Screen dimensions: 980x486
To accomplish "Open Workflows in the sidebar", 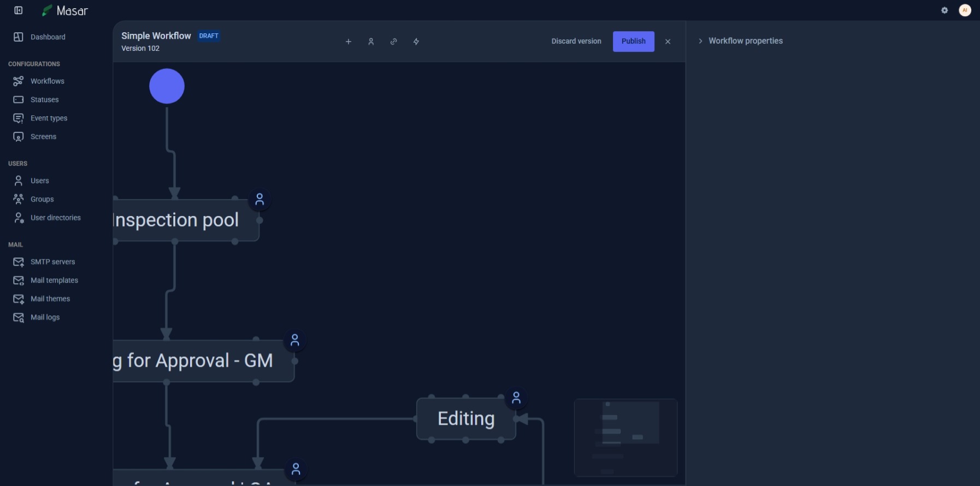I will 47,81.
